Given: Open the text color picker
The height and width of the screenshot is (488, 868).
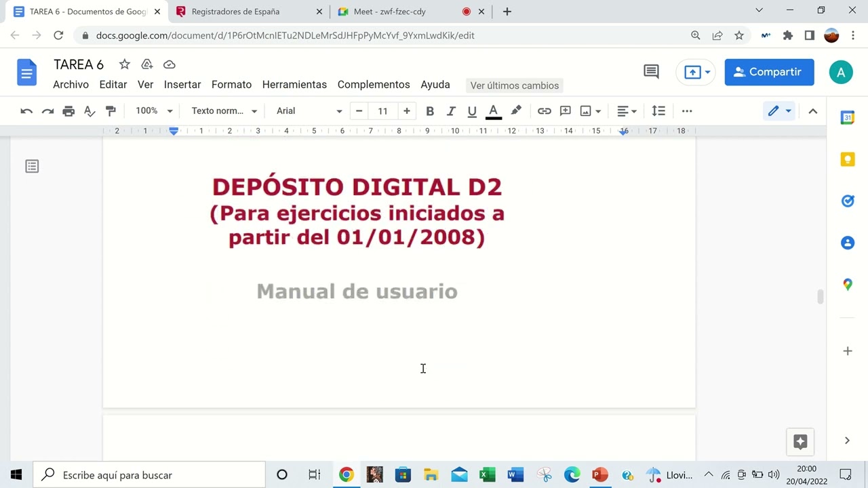Looking at the screenshot, I should 494,111.
